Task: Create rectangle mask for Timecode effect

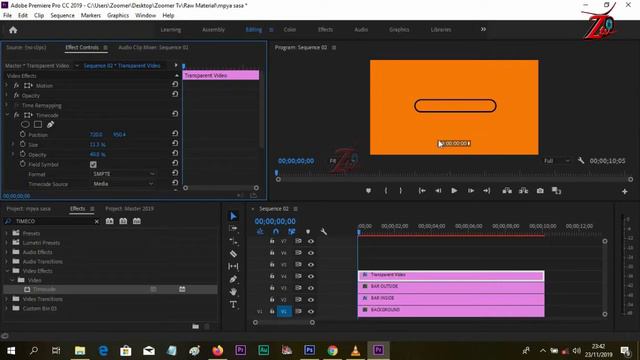Action: (x=38, y=124)
